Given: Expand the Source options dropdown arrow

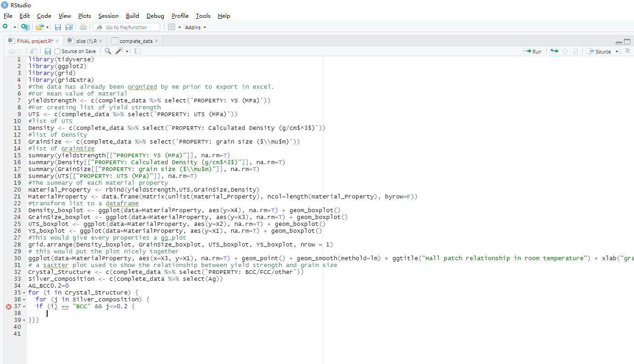Looking at the screenshot, I should click(617, 52).
